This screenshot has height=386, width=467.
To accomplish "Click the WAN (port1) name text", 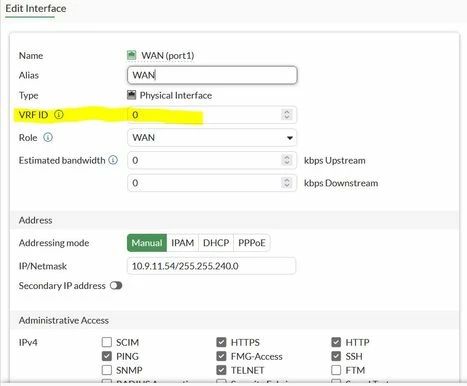I will [x=168, y=55].
